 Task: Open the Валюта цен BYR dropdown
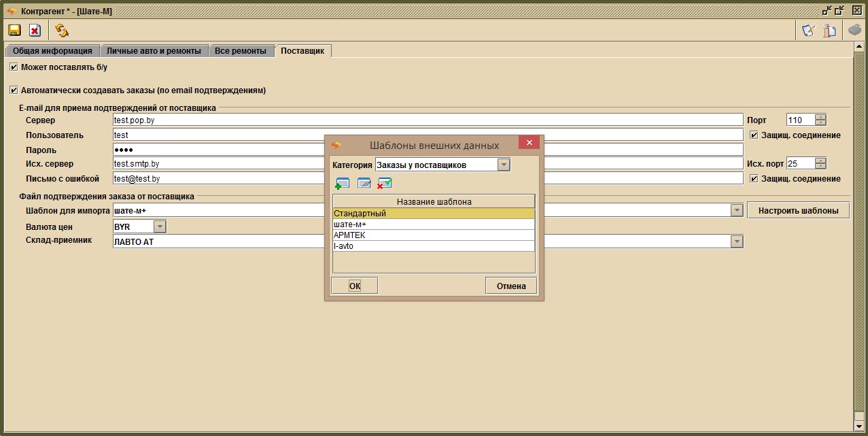point(160,227)
